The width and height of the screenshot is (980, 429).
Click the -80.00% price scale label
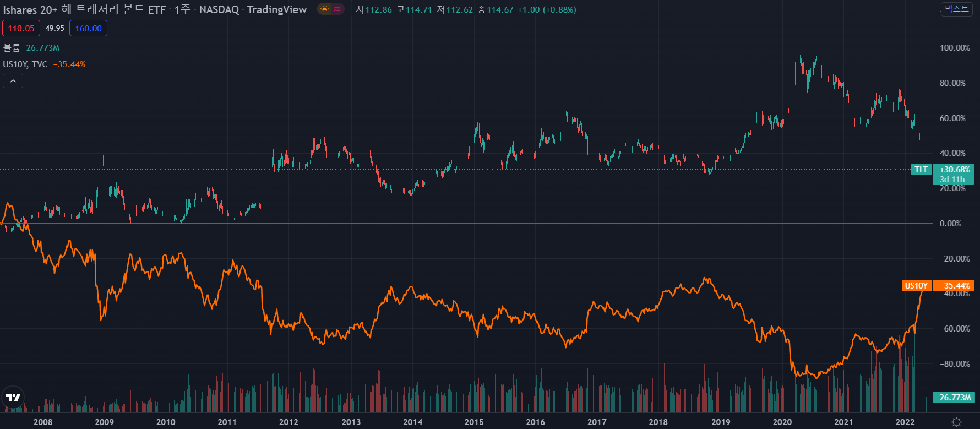955,363
